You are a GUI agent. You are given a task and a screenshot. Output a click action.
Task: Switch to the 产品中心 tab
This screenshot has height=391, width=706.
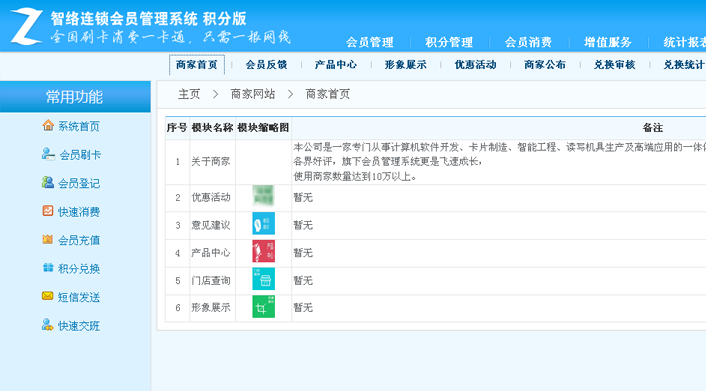coord(336,65)
